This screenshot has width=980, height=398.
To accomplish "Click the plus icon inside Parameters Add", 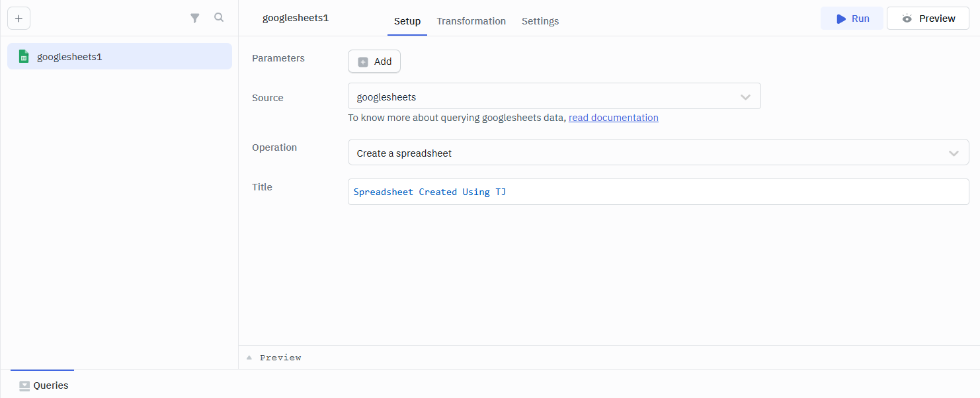I will [363, 61].
